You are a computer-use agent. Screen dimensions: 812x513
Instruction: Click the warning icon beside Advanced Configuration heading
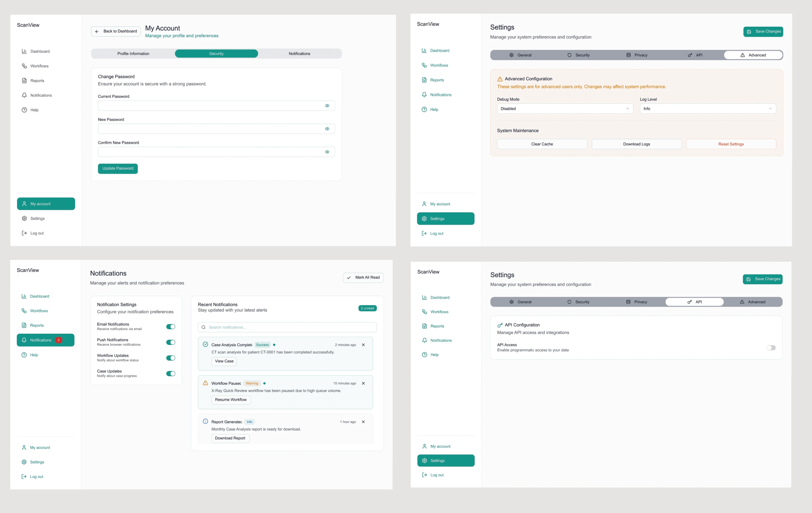tap(500, 79)
